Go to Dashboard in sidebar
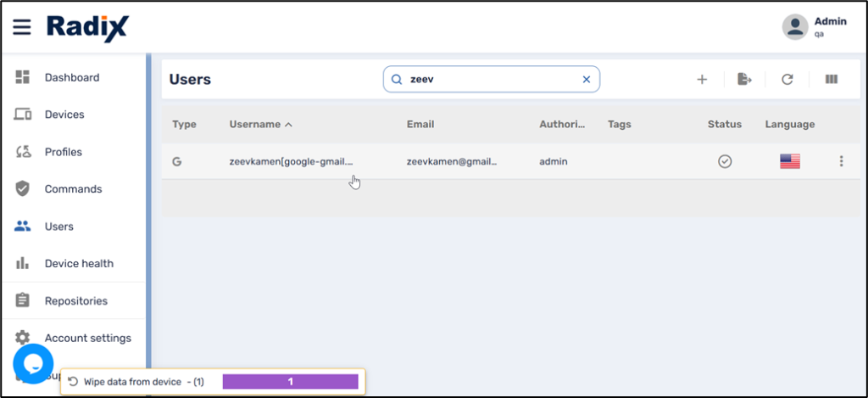868x398 pixels. coord(72,77)
